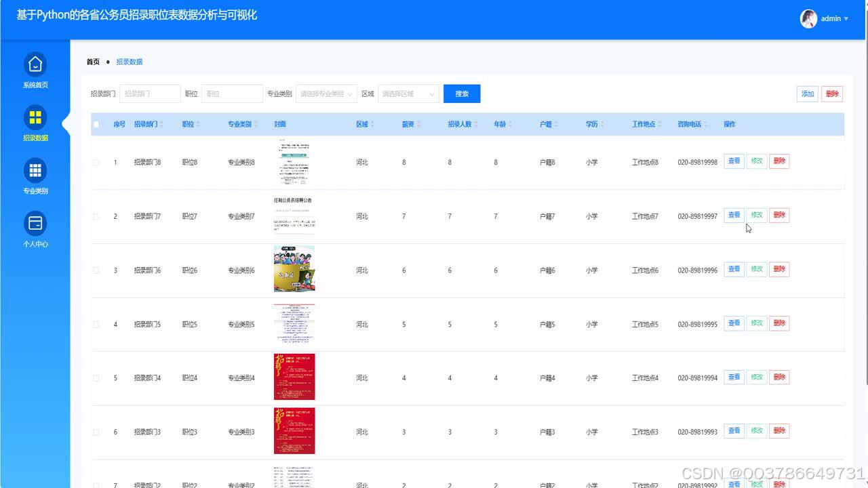Check the row 5 招录部门4 checkbox
The width and height of the screenshot is (868, 488).
tap(96, 378)
